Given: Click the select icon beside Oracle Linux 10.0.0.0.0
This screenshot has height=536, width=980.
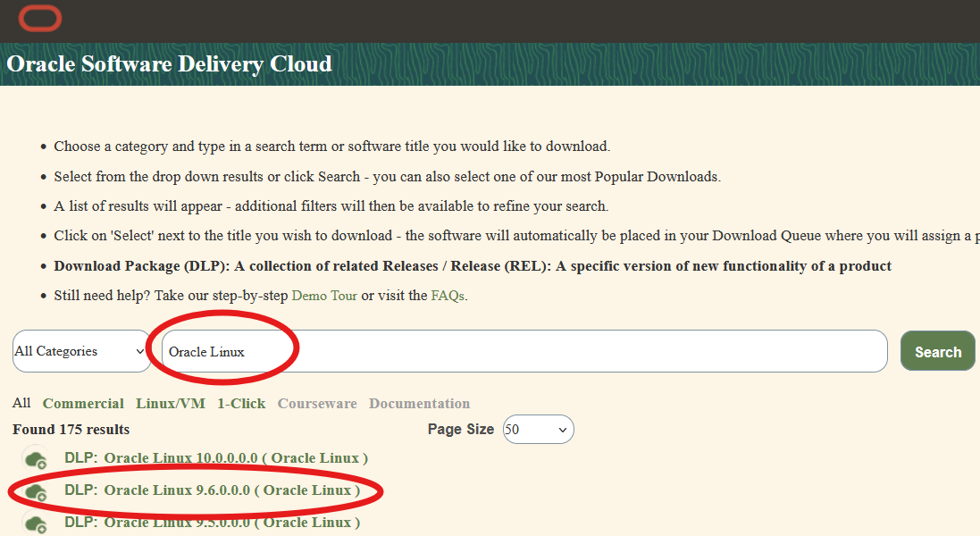Looking at the screenshot, I should (x=35, y=458).
